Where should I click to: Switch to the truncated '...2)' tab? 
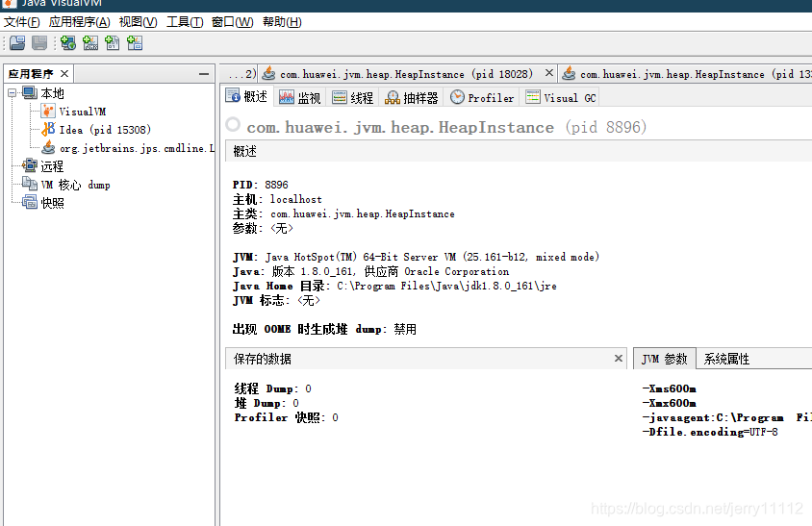point(241,74)
